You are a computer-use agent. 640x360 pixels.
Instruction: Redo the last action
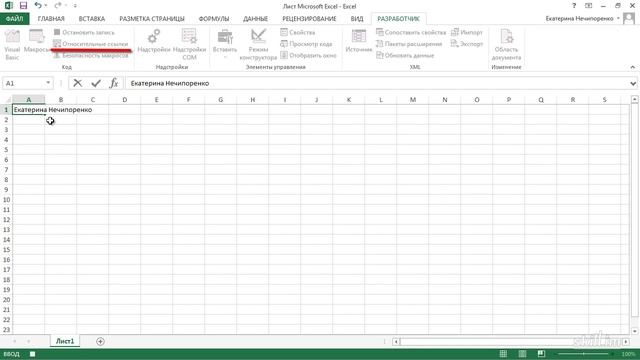(57, 6)
